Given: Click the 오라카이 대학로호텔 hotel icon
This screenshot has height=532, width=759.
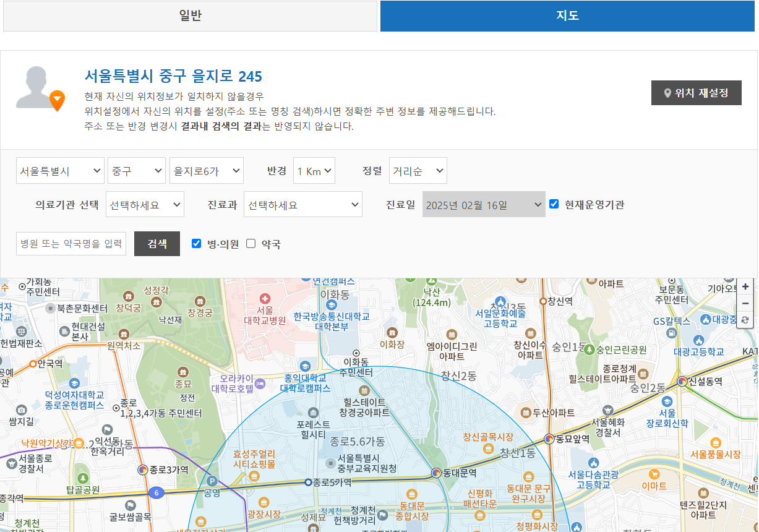Looking at the screenshot, I should point(261,384).
